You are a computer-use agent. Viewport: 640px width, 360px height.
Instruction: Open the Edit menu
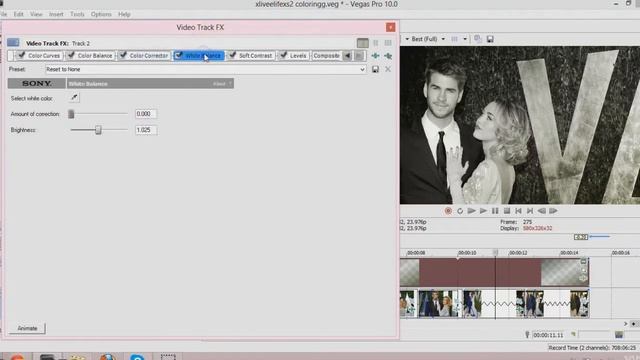tap(19, 14)
